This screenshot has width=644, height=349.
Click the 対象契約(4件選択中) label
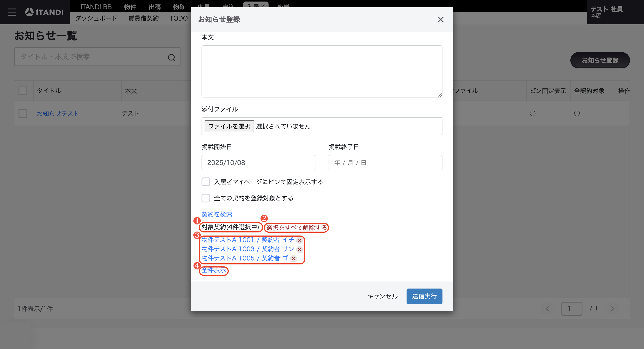click(230, 227)
